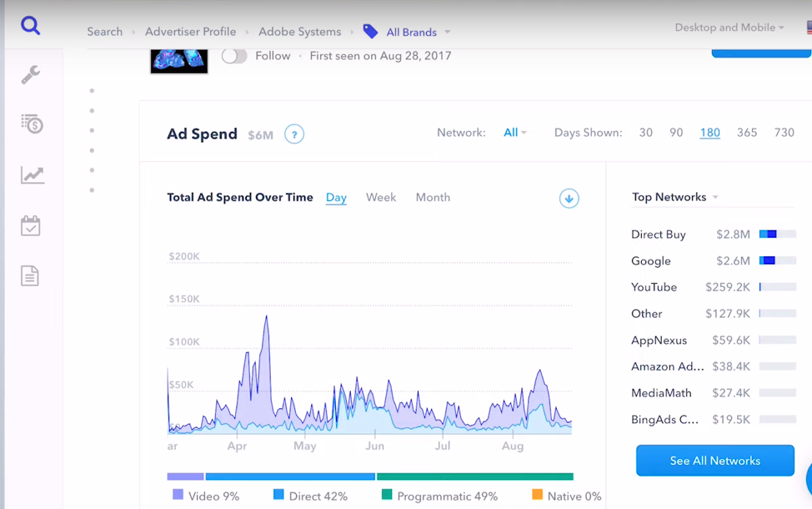
Task: Click the First seen on Aug 28, 2017 text
Action: pyautogui.click(x=381, y=56)
